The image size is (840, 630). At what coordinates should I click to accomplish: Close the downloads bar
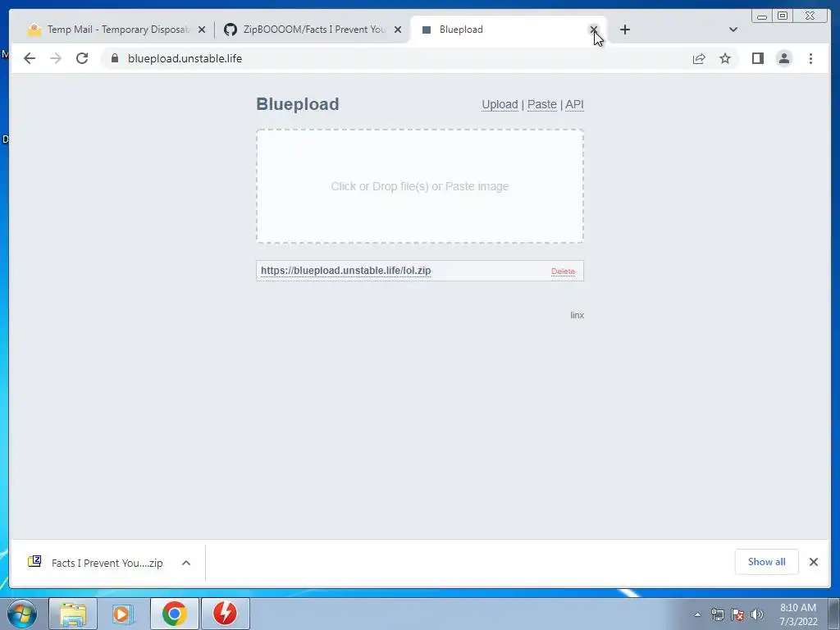[813, 562]
